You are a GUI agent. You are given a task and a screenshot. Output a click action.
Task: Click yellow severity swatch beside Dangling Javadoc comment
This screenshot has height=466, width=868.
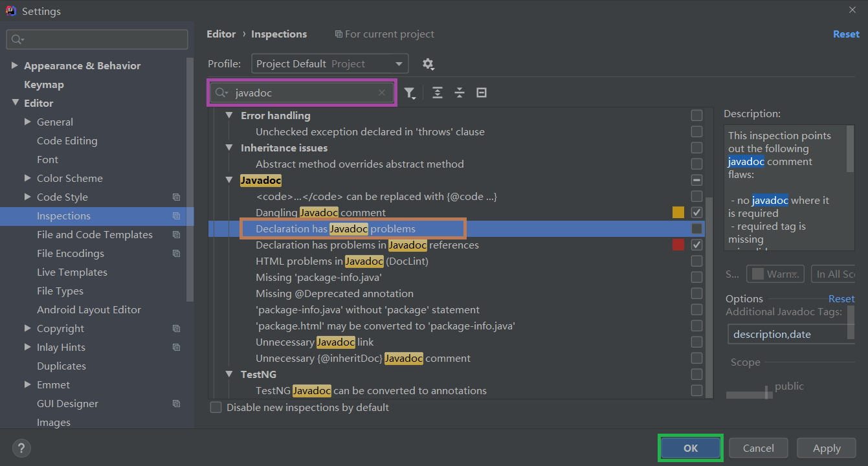tap(678, 212)
